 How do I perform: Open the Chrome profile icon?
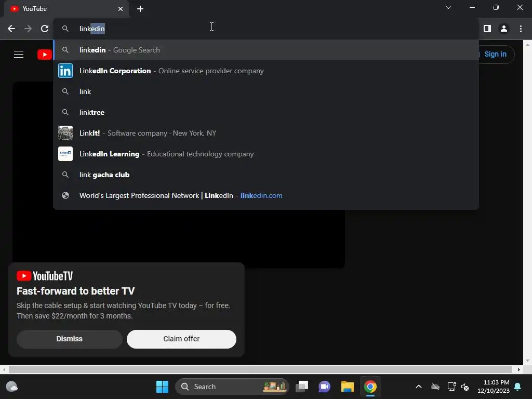(504, 29)
